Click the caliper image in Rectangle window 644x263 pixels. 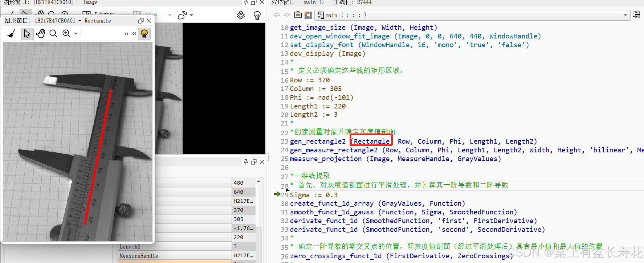[x=78, y=141]
